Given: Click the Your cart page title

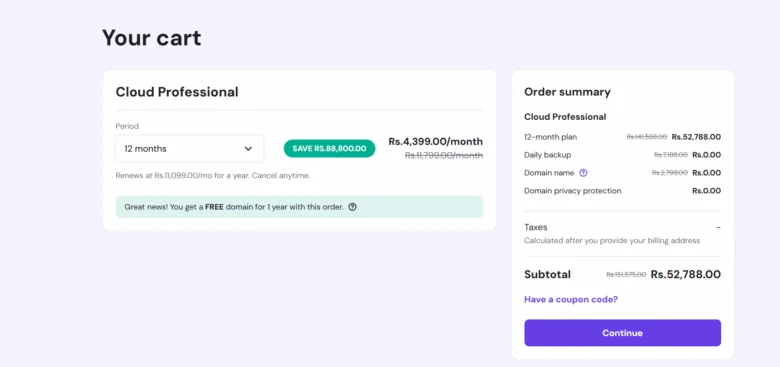Looking at the screenshot, I should pos(152,38).
